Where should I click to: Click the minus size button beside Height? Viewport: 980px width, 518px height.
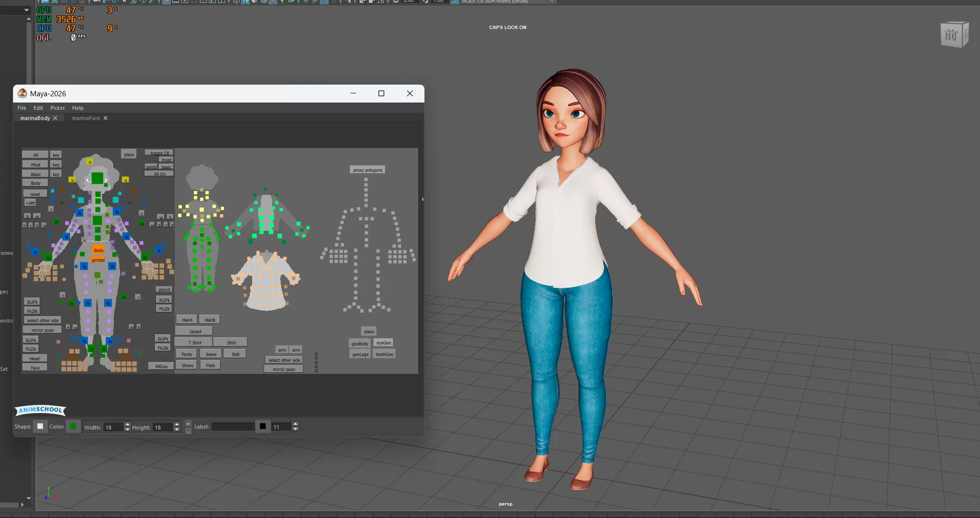[x=188, y=430]
